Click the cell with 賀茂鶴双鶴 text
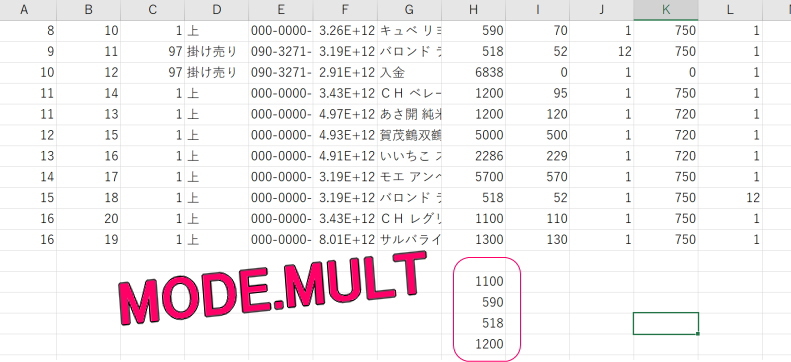Image resolution: width=791 pixels, height=362 pixels. pyautogui.click(x=409, y=135)
